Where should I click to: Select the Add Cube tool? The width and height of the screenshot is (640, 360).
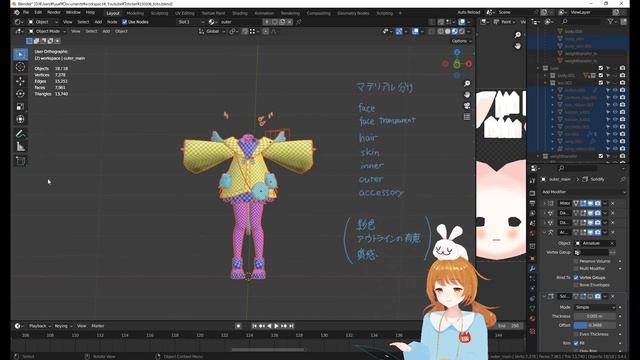[x=20, y=161]
